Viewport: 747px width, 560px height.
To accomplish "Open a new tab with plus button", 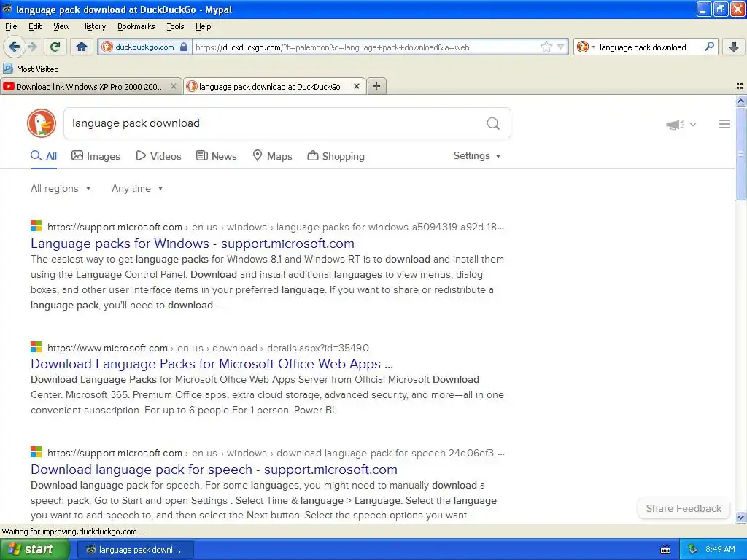I will pos(376,86).
